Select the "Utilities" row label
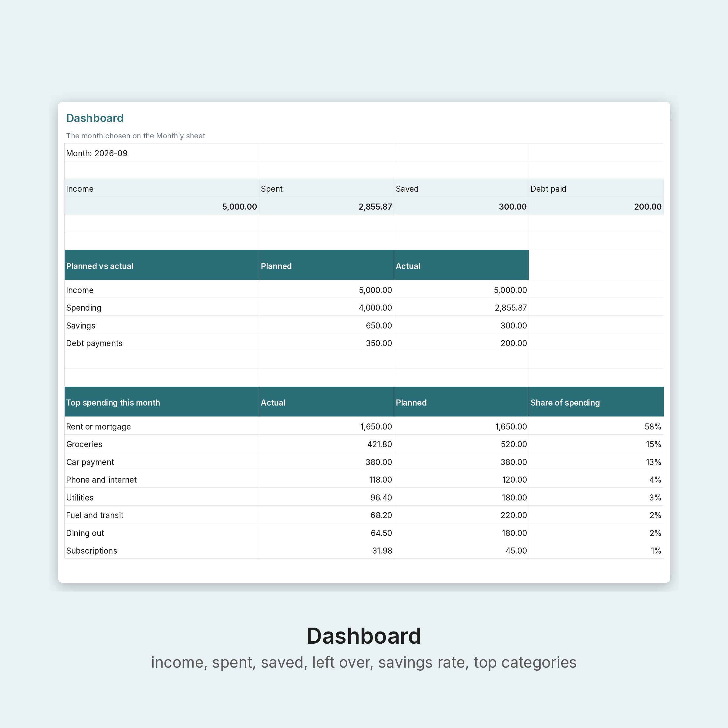 (80, 497)
